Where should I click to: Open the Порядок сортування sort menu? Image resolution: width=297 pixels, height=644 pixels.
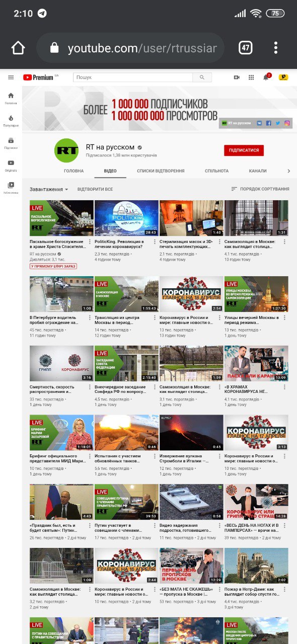[x=260, y=189]
